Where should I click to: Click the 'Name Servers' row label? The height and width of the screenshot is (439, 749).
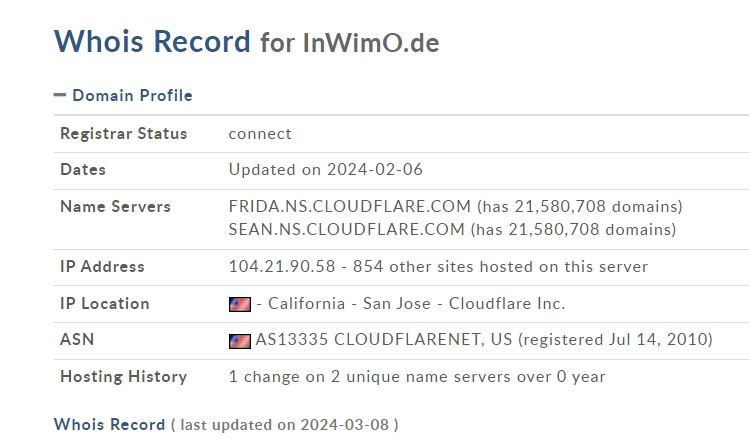[115, 206]
